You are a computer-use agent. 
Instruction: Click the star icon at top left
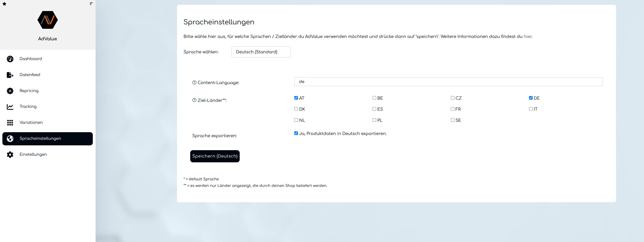pyautogui.click(x=4, y=4)
